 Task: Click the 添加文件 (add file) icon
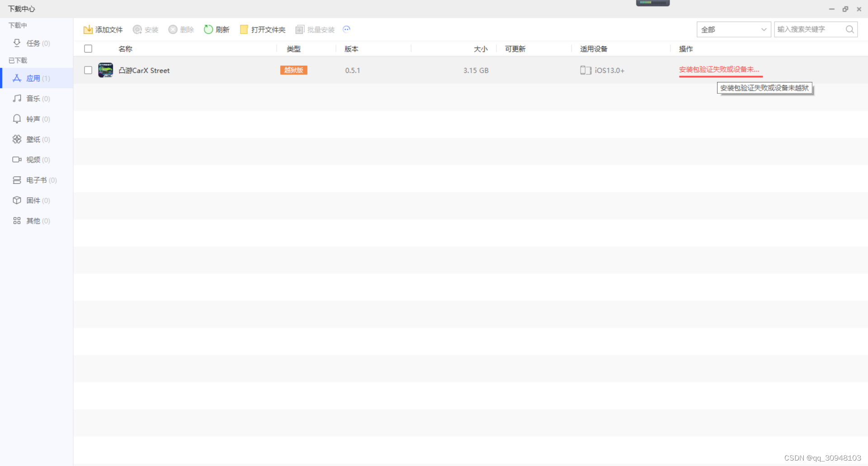pyautogui.click(x=88, y=30)
